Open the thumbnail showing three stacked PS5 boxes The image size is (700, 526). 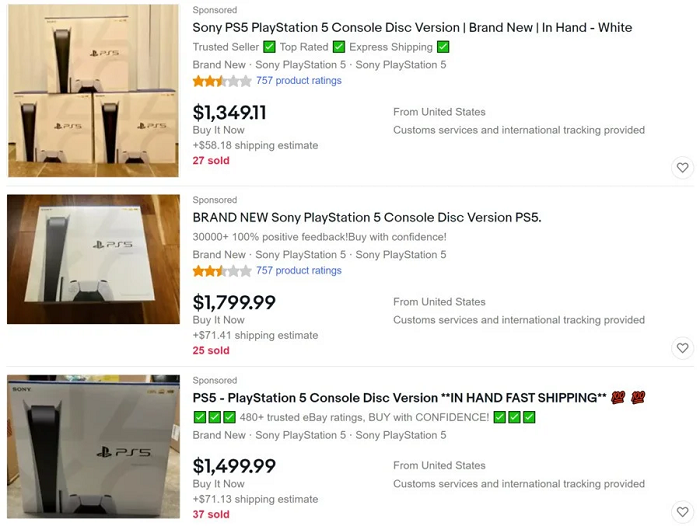93,91
